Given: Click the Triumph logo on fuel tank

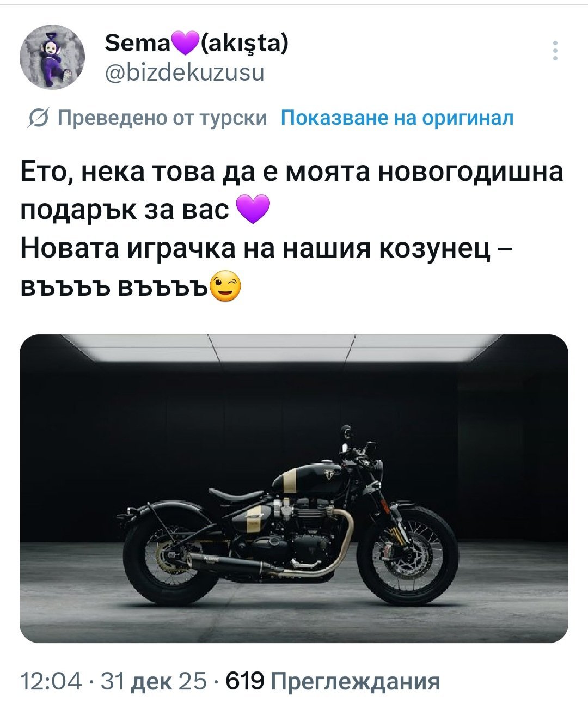Looking at the screenshot, I should coord(329,474).
